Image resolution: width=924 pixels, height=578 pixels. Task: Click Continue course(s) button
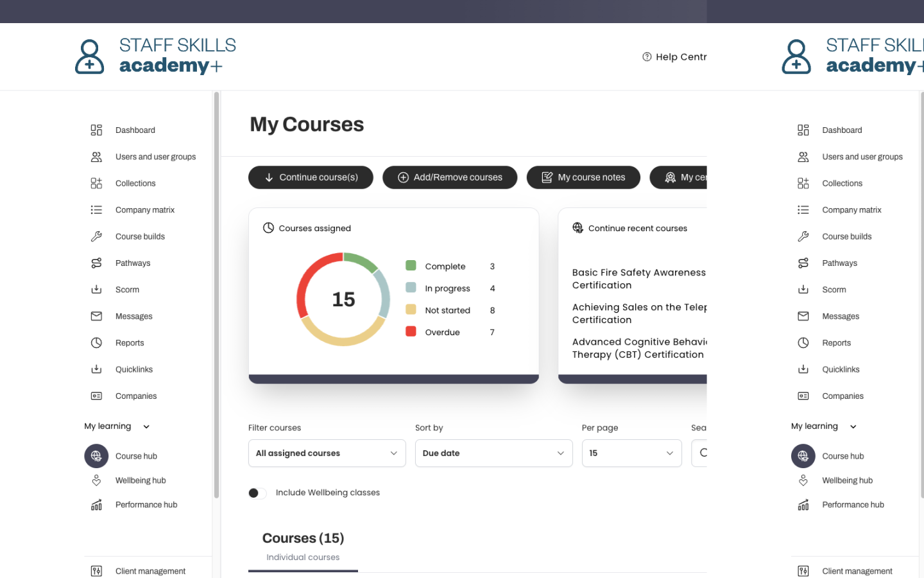(x=311, y=177)
